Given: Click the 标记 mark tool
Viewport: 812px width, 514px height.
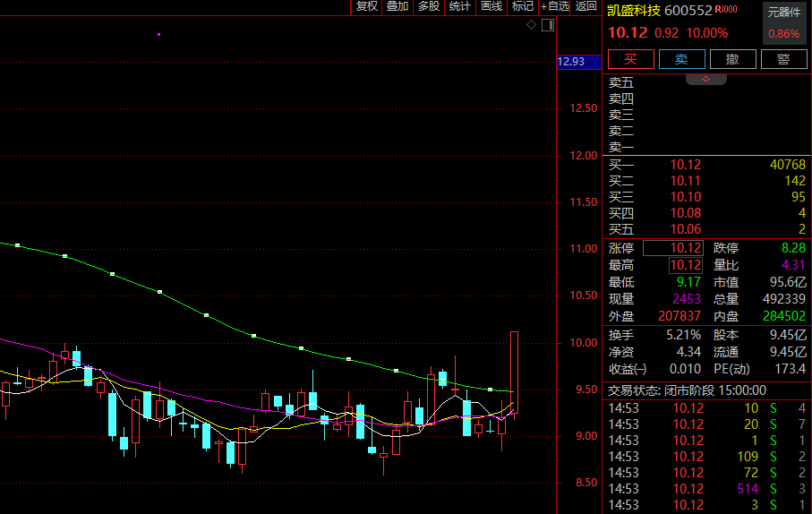Looking at the screenshot, I should coord(522,6).
